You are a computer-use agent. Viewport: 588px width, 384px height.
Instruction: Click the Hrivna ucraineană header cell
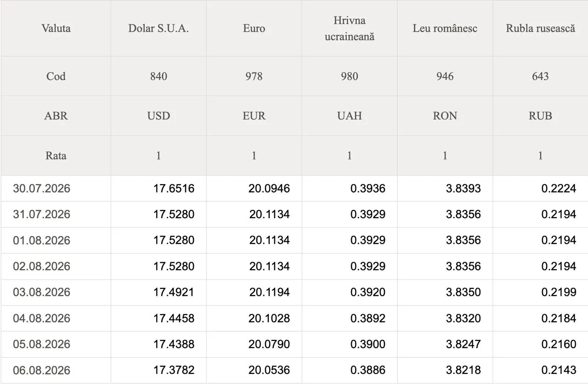[350, 28]
